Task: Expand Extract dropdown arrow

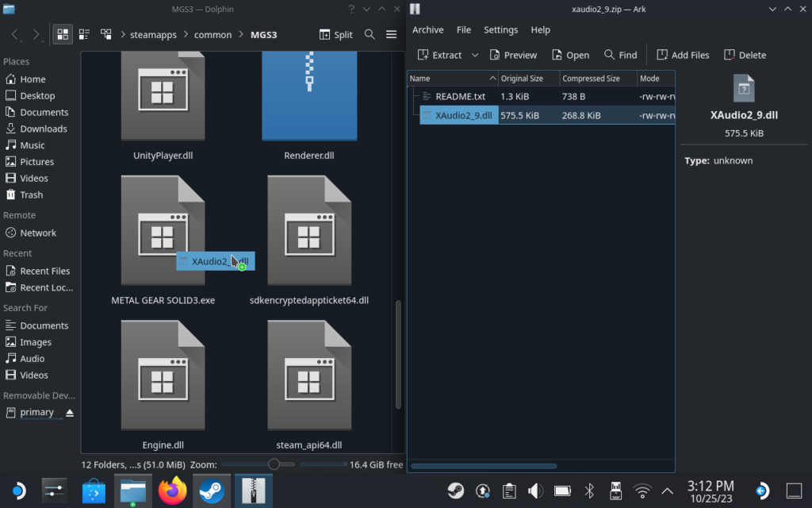Action: tap(475, 55)
